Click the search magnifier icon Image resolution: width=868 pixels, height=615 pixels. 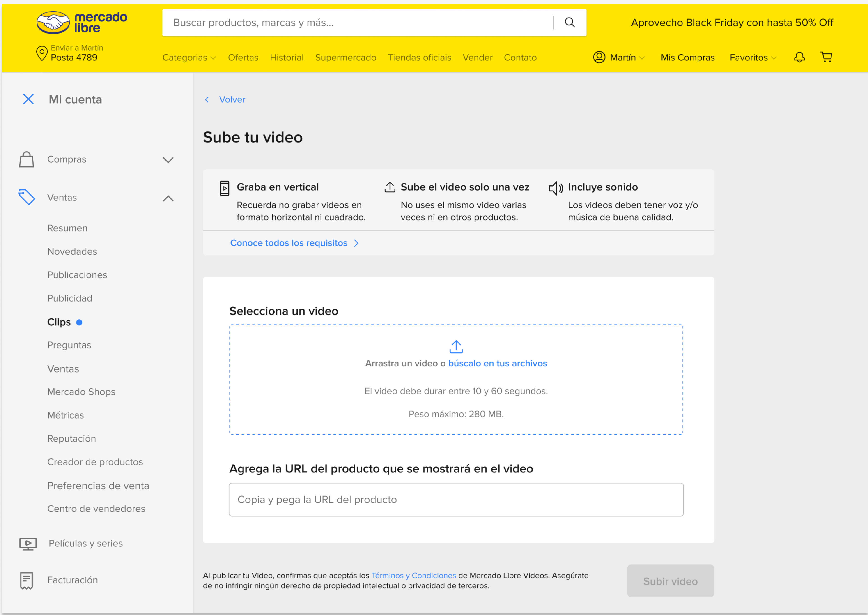click(570, 22)
